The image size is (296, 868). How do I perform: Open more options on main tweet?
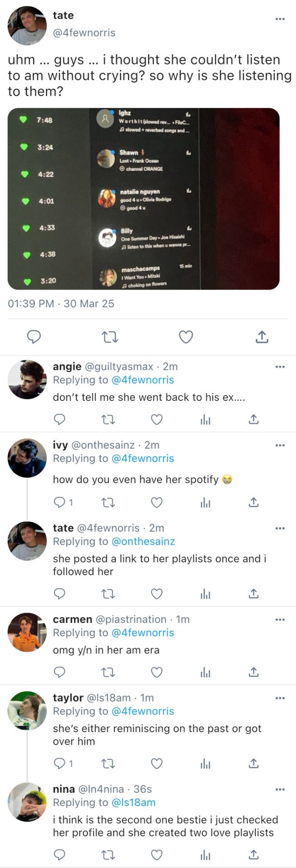click(280, 19)
